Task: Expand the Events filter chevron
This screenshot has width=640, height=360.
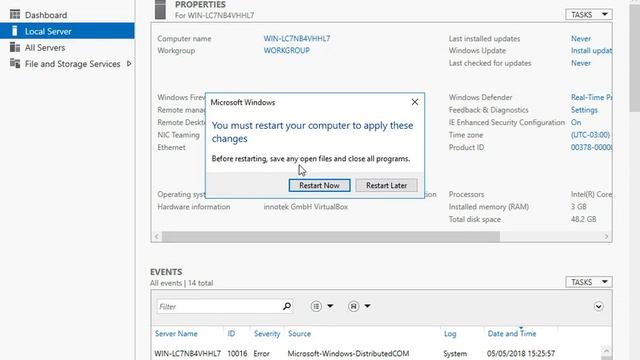Action: (x=598, y=306)
